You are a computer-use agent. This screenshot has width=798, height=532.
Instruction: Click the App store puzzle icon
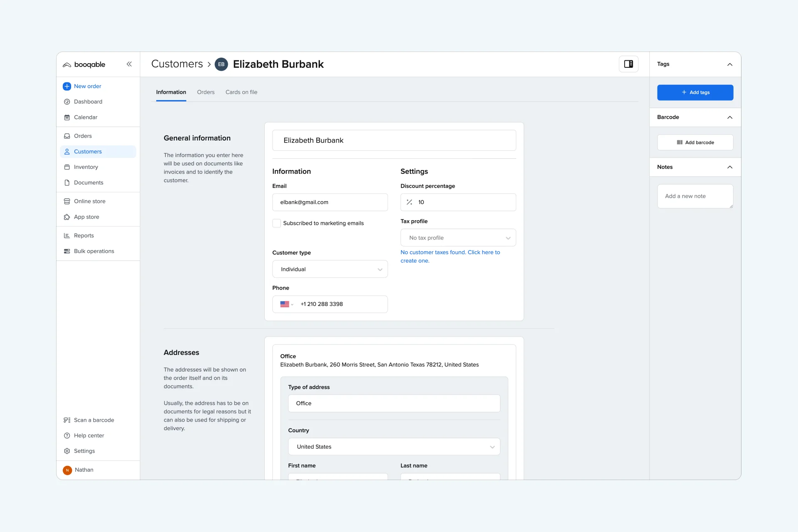coord(67,217)
